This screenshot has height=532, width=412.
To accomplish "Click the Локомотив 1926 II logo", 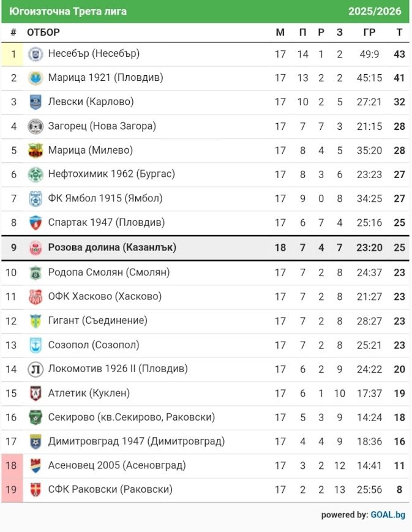I will click(36, 369).
